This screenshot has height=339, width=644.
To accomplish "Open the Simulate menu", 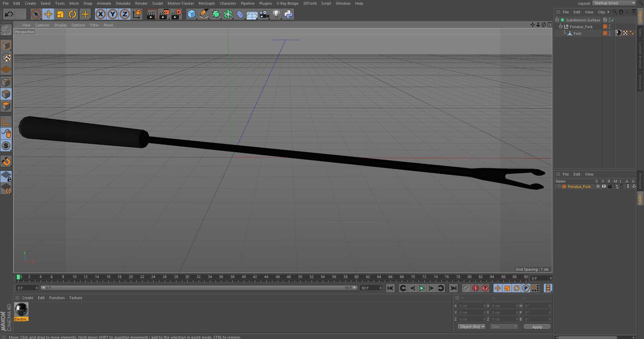I will (123, 3).
